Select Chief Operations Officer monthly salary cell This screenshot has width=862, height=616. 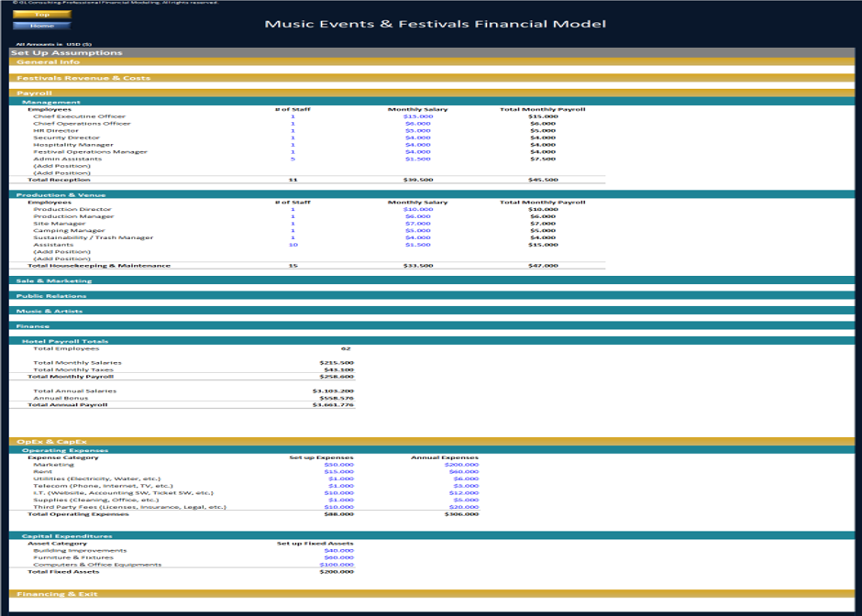[418, 124]
